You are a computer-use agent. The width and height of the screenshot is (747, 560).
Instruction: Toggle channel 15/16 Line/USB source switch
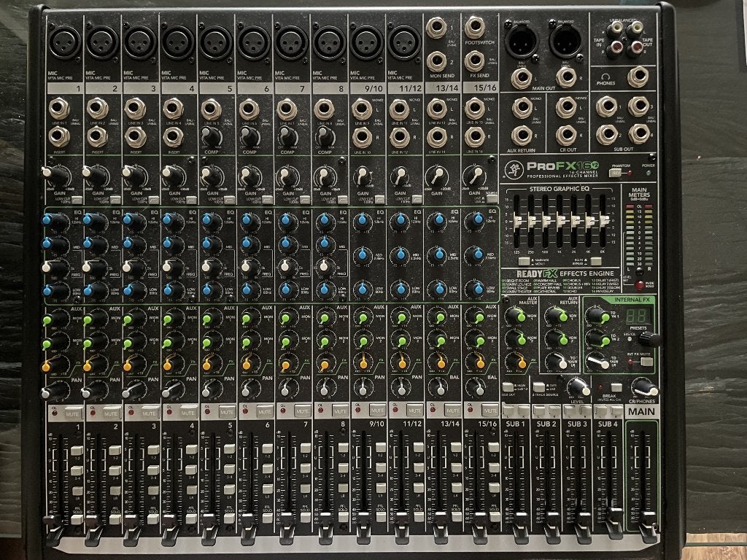[x=492, y=198]
